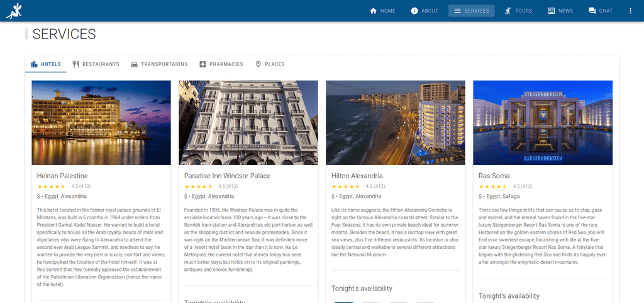This screenshot has width=644, height=303.
Task: Click the medical cross Pharmacies icon
Action: pyautogui.click(x=203, y=64)
